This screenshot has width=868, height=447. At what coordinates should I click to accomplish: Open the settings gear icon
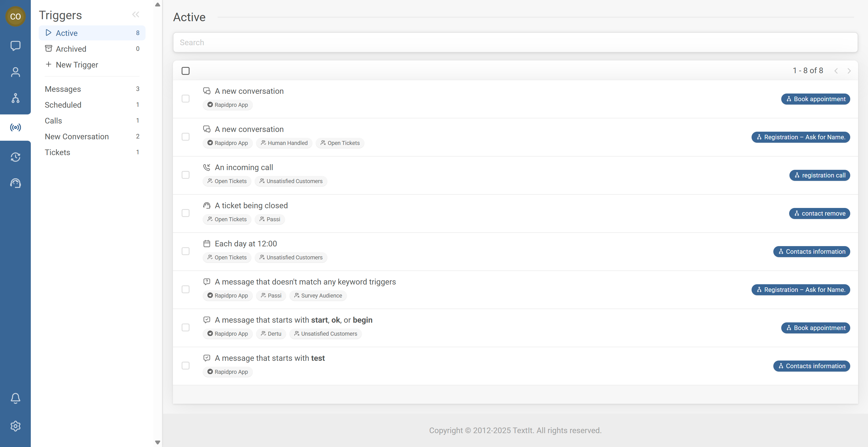15,426
